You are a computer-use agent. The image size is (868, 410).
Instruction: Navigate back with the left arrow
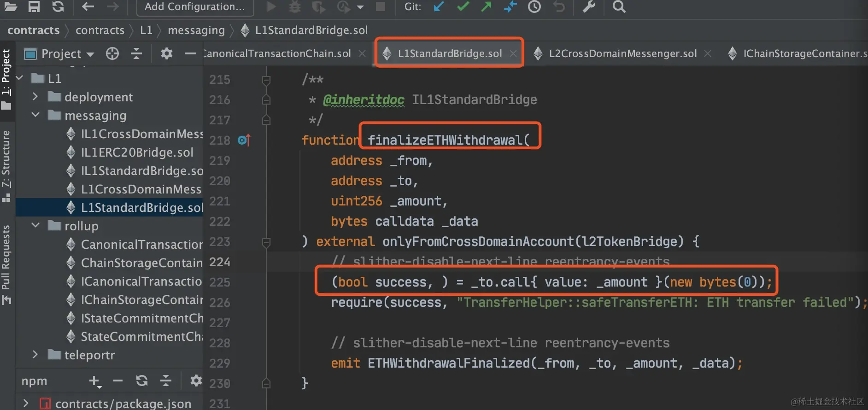pyautogui.click(x=88, y=6)
